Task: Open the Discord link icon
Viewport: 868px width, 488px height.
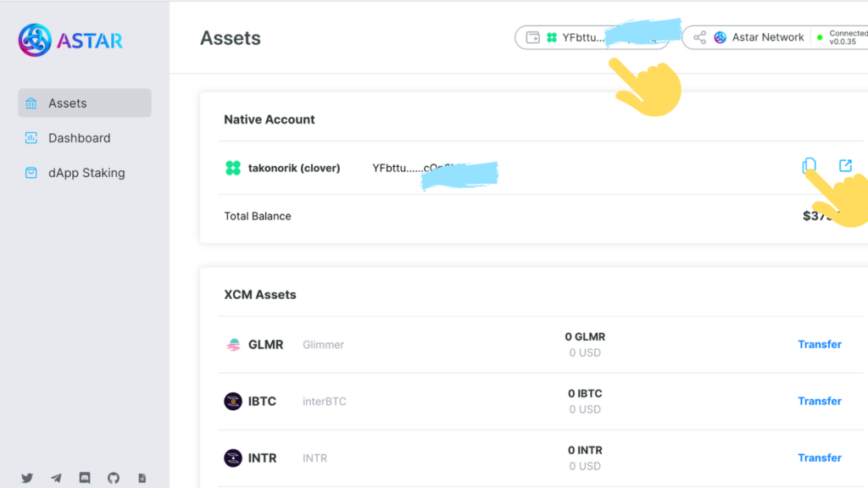Action: 85,478
